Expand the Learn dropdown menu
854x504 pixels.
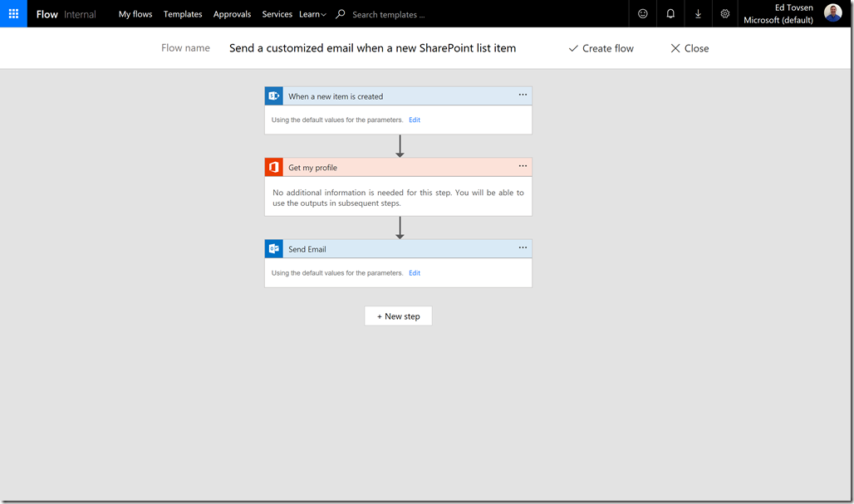312,14
